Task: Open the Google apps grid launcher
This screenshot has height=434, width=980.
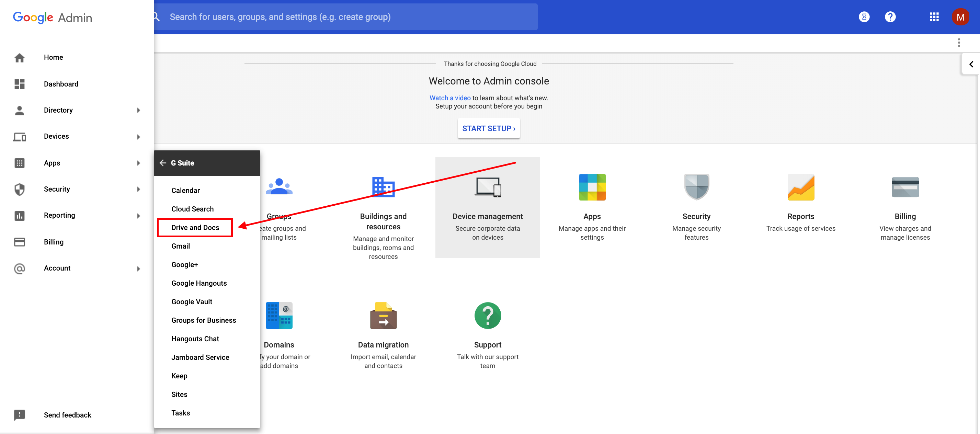Action: point(934,17)
